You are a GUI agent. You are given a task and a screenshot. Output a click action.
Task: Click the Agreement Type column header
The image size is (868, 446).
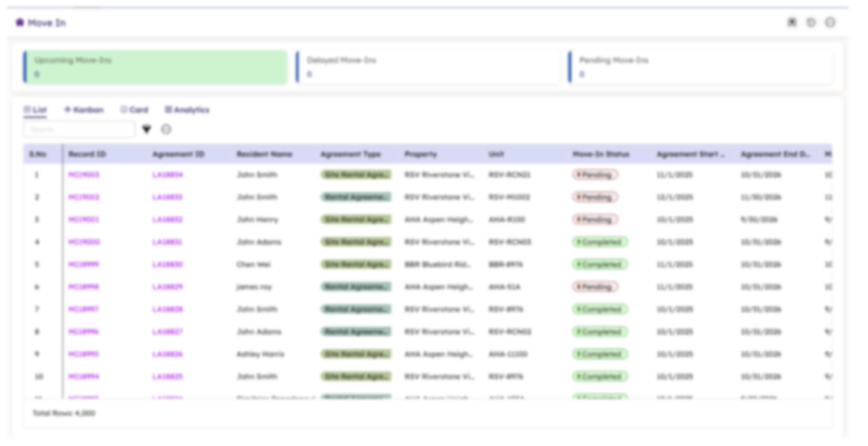click(350, 154)
